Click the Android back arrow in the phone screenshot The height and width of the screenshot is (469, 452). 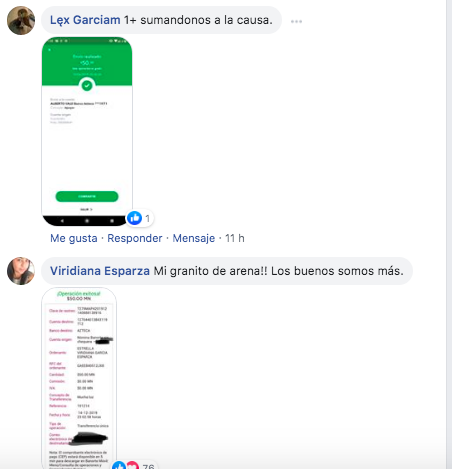click(x=62, y=221)
